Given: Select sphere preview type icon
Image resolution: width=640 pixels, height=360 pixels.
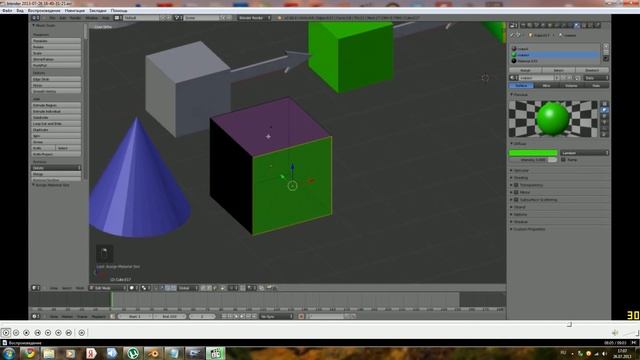Looking at the screenshot, I should pos(605,110).
